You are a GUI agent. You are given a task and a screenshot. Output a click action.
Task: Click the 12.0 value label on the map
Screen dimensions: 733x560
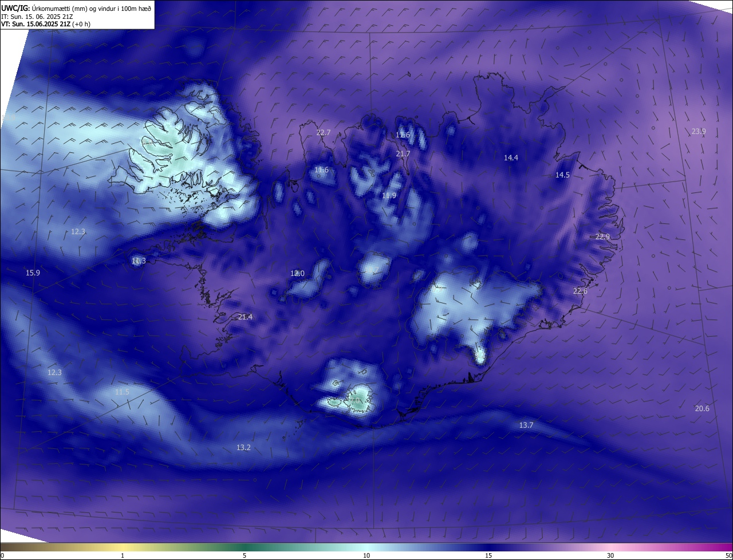point(297,273)
